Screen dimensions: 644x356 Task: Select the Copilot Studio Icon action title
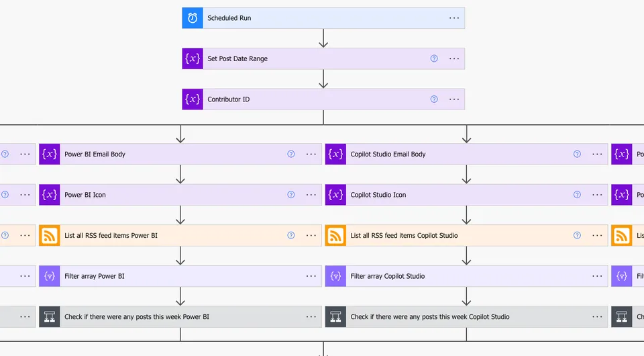(378, 195)
